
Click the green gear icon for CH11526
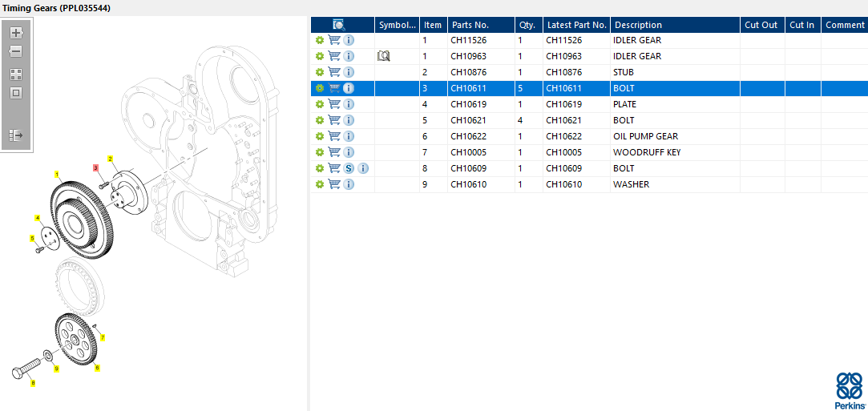click(320, 40)
